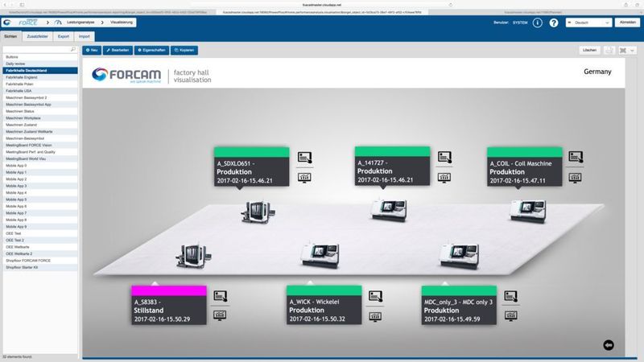Click the Bearbeiten button

click(x=118, y=50)
